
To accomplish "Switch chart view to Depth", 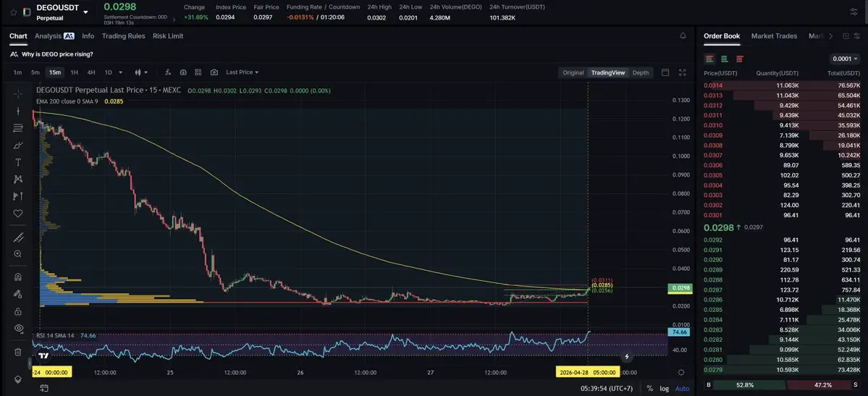I will [640, 72].
